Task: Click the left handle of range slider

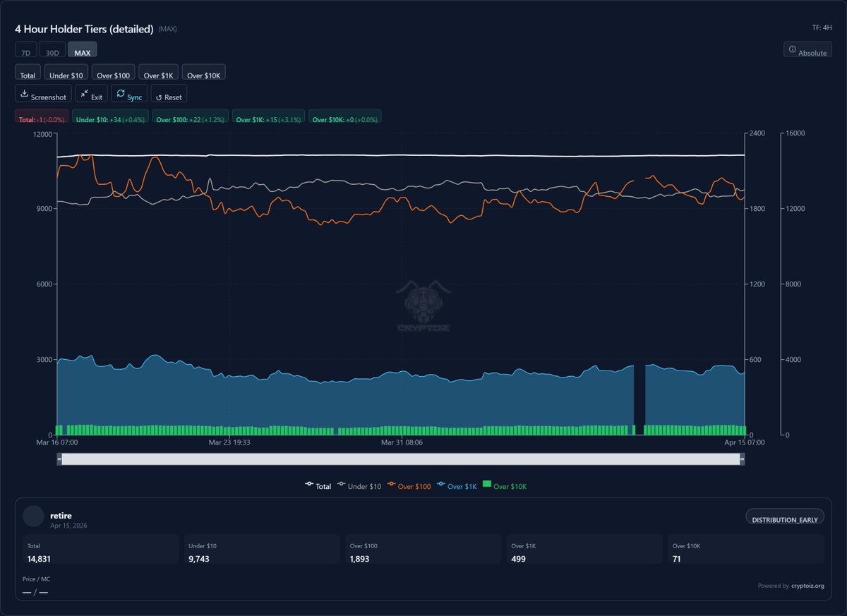Action: [x=60, y=459]
